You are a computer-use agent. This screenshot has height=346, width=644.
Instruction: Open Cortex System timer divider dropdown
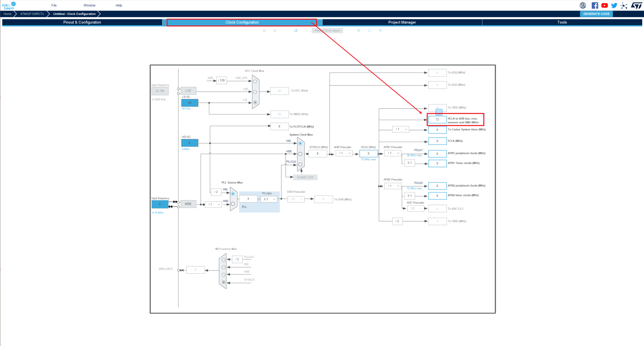pyautogui.click(x=401, y=129)
